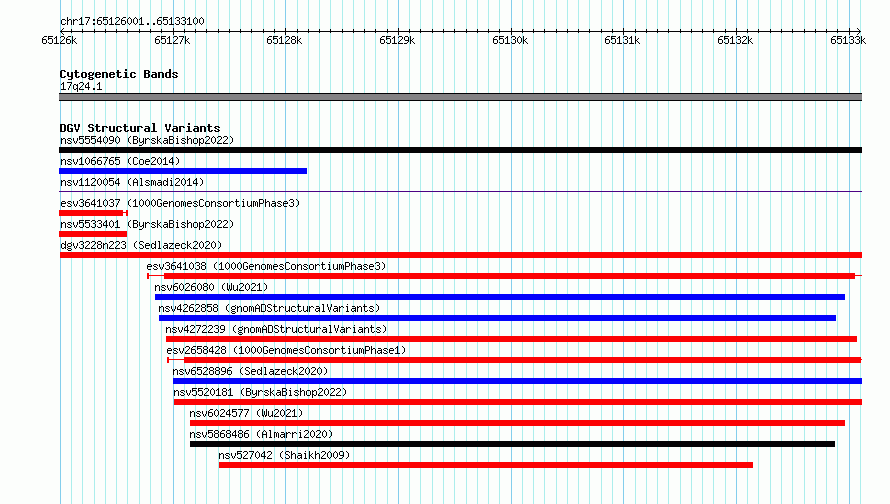Viewport: 890px width, 504px height.
Task: Select the red esv3641037 variant bar
Action: pyautogui.click(x=93, y=213)
